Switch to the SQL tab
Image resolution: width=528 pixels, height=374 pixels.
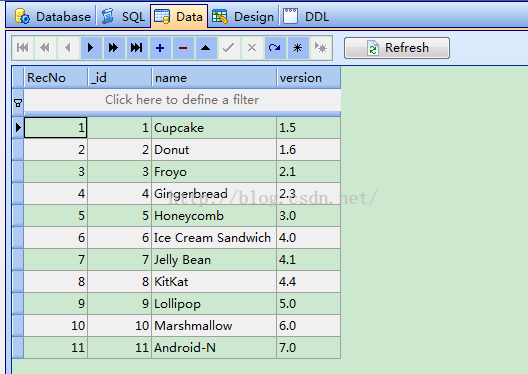(x=123, y=16)
